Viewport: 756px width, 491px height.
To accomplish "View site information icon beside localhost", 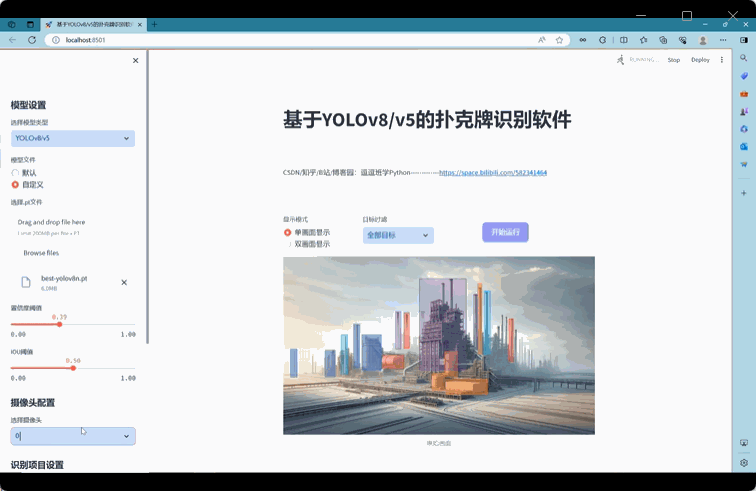I will click(56, 40).
